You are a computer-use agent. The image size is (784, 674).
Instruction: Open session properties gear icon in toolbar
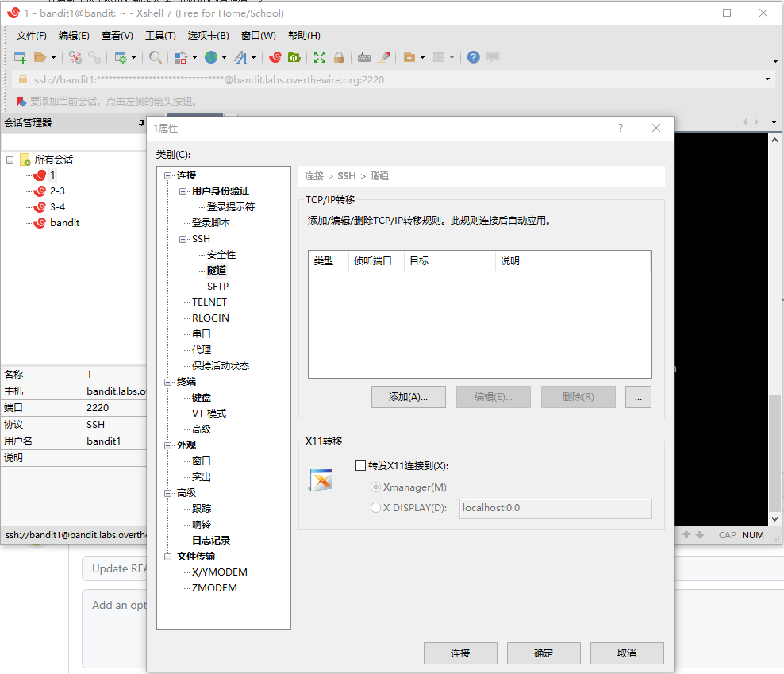point(121,57)
